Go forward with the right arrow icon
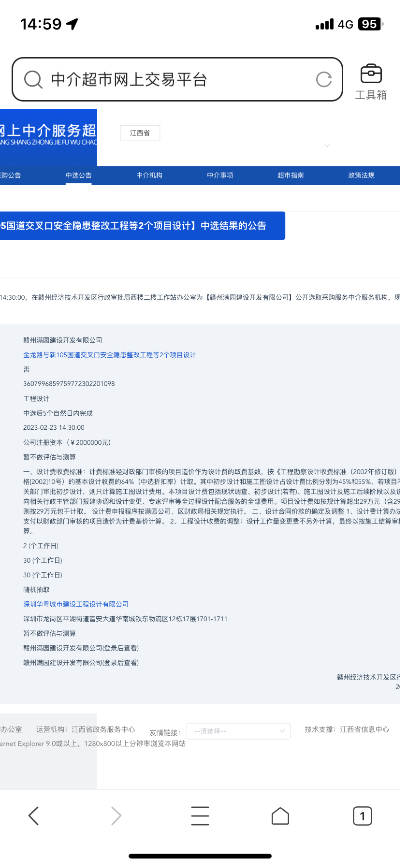The image size is (400, 865). click(116, 815)
